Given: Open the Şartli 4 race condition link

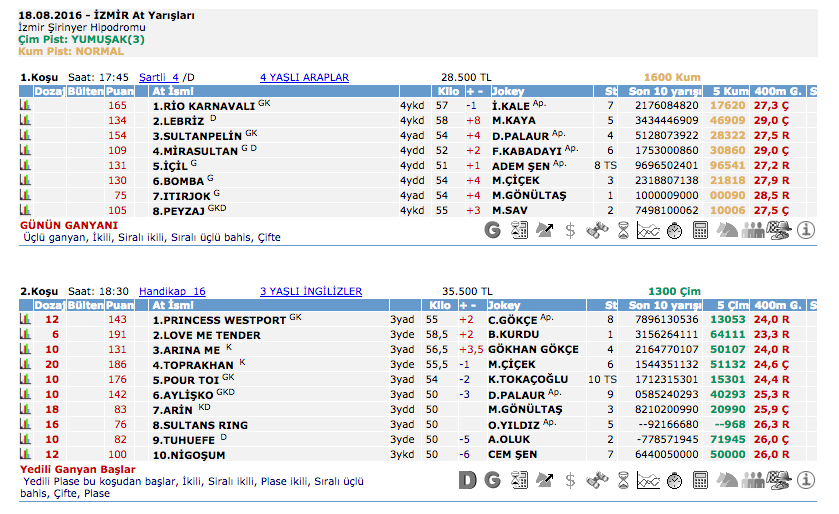Looking at the screenshot, I should 159,77.
